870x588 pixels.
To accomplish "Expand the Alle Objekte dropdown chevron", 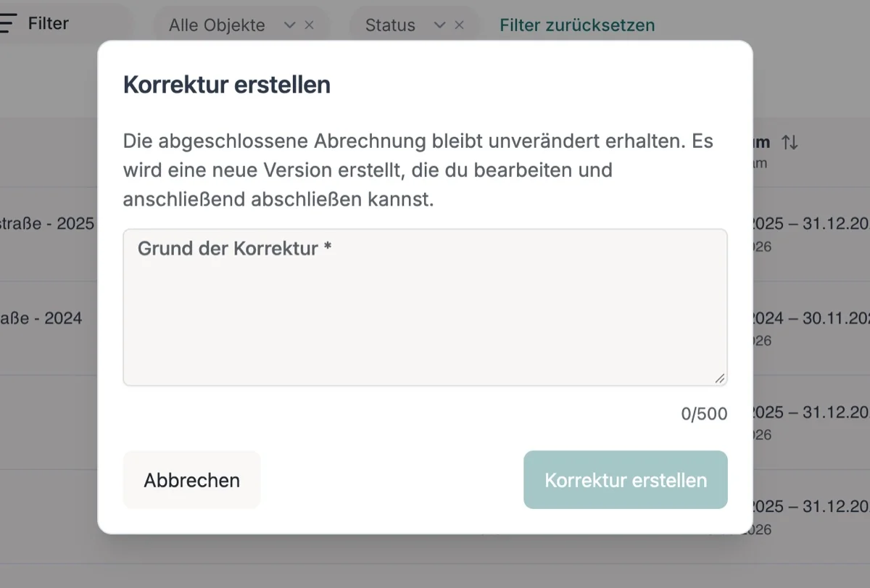I will (289, 25).
